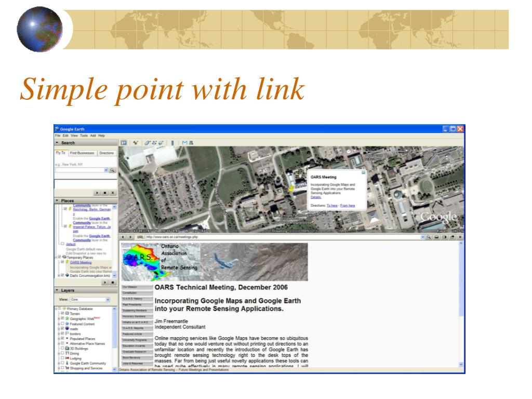Open the Edit menu

coord(65,136)
